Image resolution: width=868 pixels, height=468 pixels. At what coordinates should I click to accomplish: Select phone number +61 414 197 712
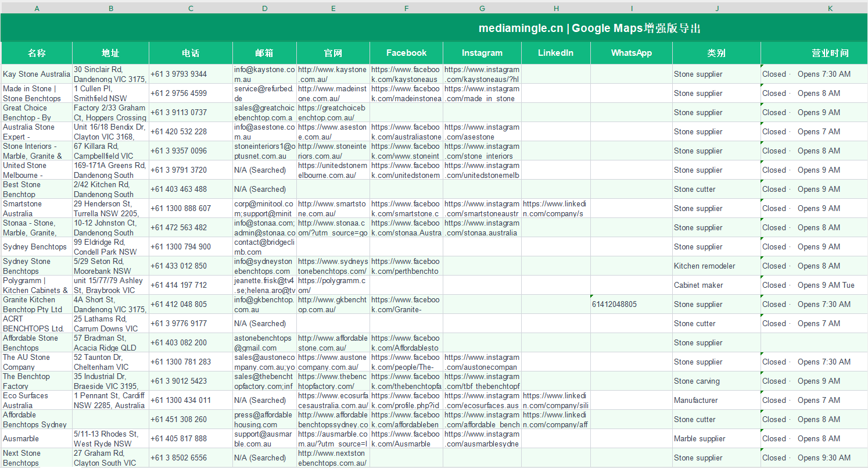coord(191,285)
